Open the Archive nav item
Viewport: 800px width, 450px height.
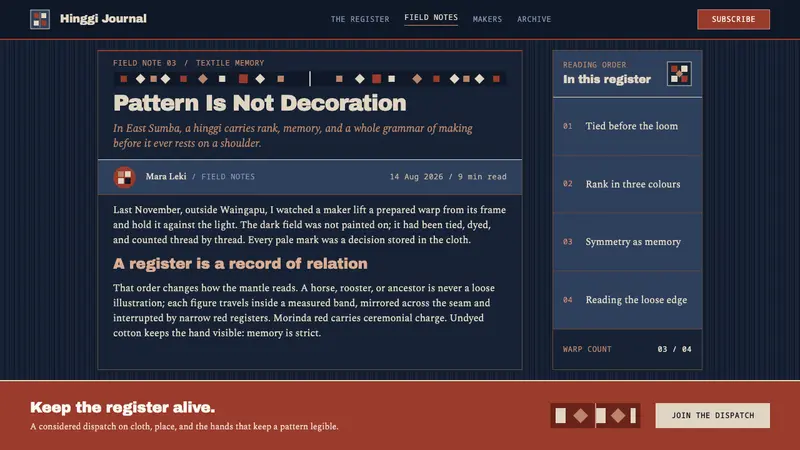click(534, 19)
